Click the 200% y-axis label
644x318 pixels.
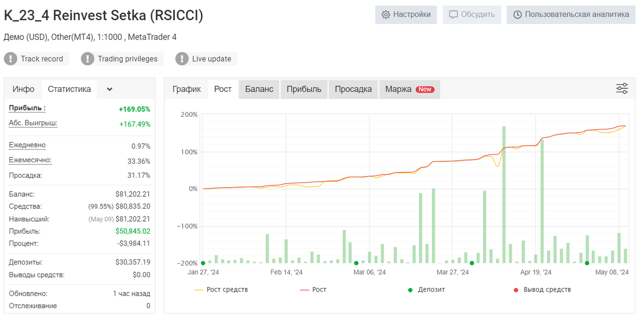tap(189, 114)
